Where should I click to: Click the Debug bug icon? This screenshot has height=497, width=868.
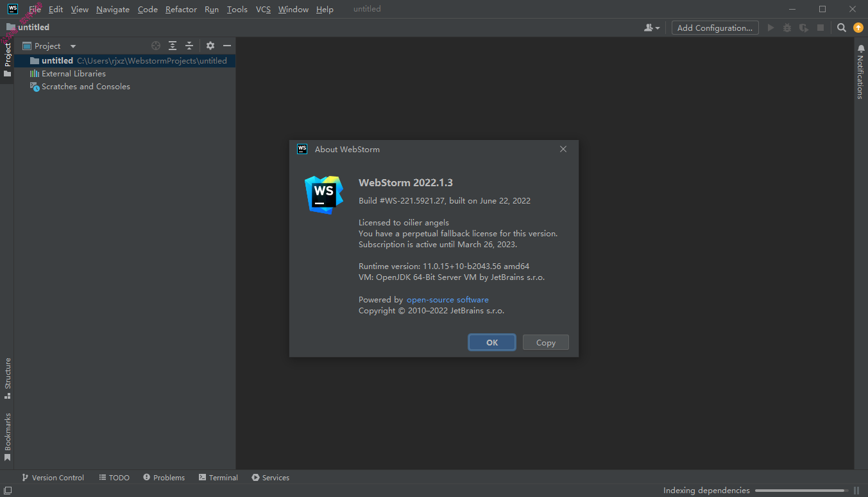pyautogui.click(x=787, y=28)
